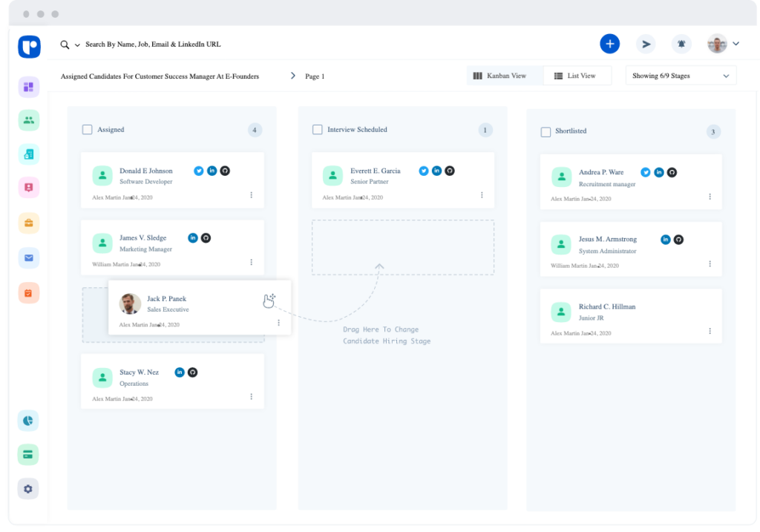760x532 pixels.
Task: Click Donald E Johnson's Twitter icon
Action: [x=199, y=171]
